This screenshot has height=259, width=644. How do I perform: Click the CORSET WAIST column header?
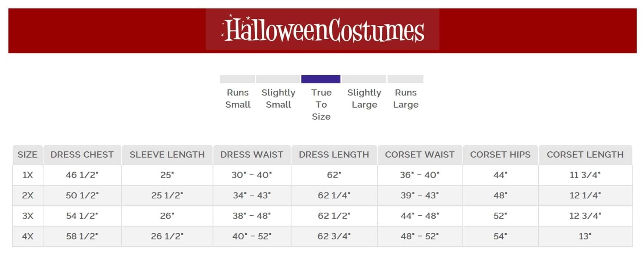tap(420, 155)
